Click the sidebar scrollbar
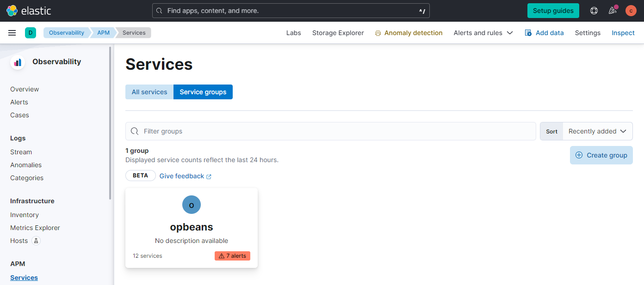The height and width of the screenshot is (285, 644). [110, 123]
